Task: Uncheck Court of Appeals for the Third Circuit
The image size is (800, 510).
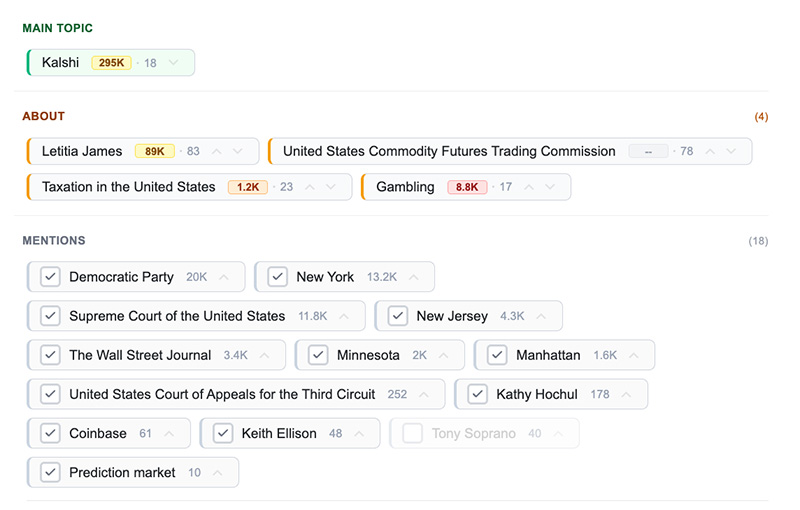Action: (x=50, y=394)
